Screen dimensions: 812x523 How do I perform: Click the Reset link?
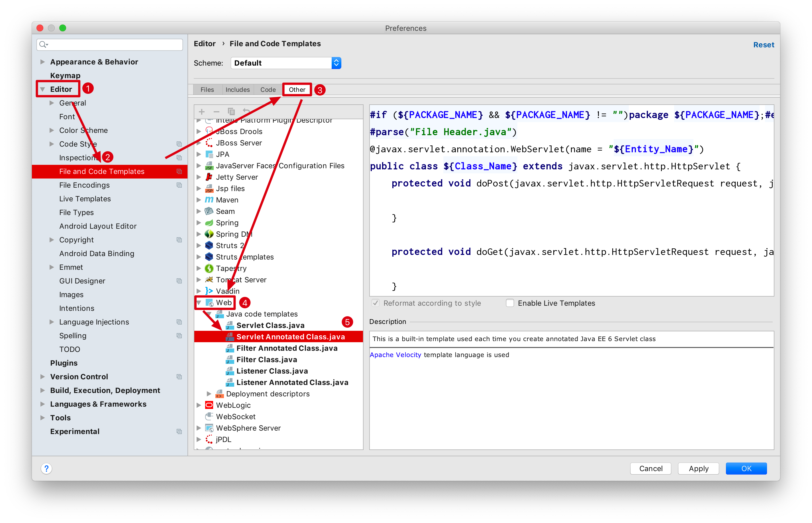point(764,45)
